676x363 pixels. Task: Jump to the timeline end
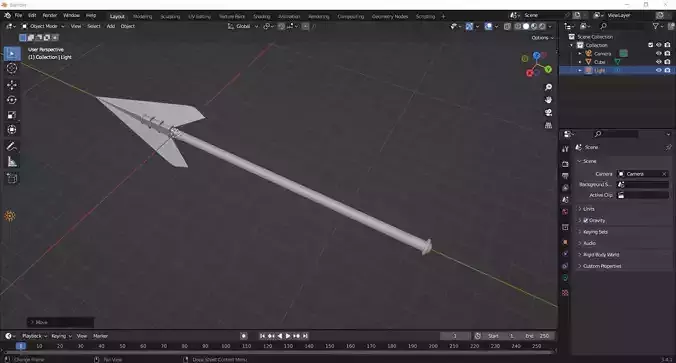(x=305, y=336)
